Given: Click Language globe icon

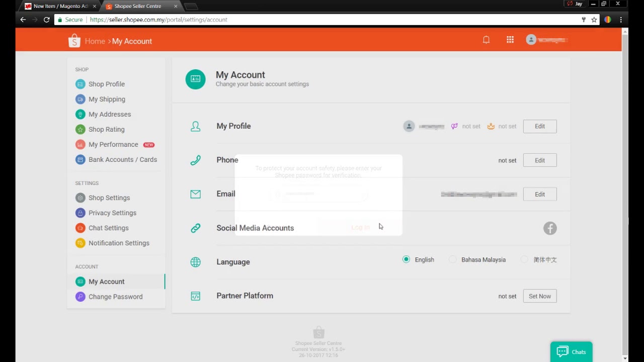Looking at the screenshot, I should click(x=195, y=262).
